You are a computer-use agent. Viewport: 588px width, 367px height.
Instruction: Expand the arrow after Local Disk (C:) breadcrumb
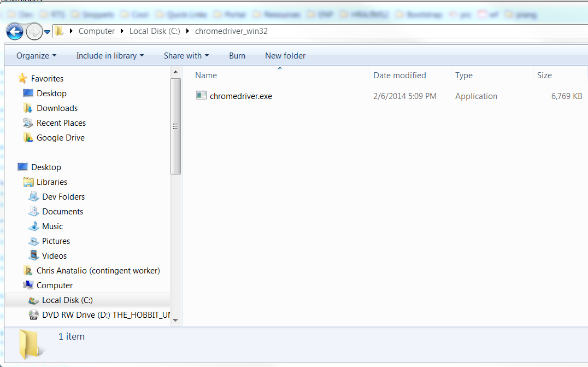[x=187, y=31]
